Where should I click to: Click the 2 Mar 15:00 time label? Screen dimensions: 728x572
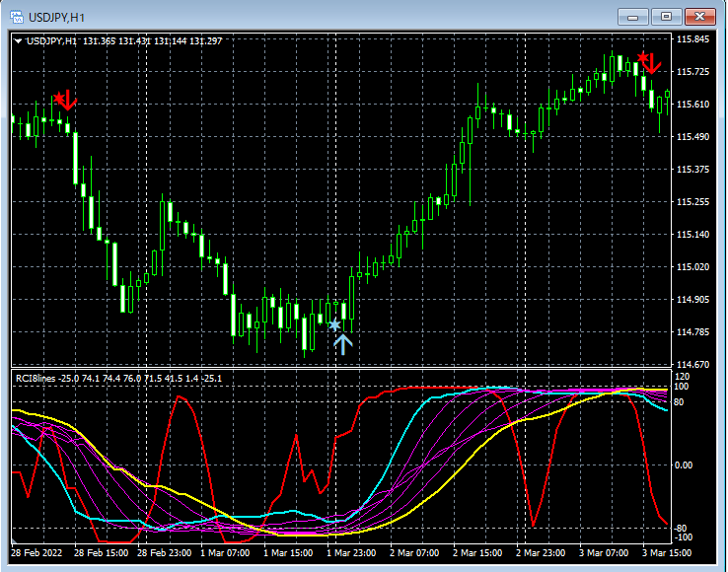477,553
